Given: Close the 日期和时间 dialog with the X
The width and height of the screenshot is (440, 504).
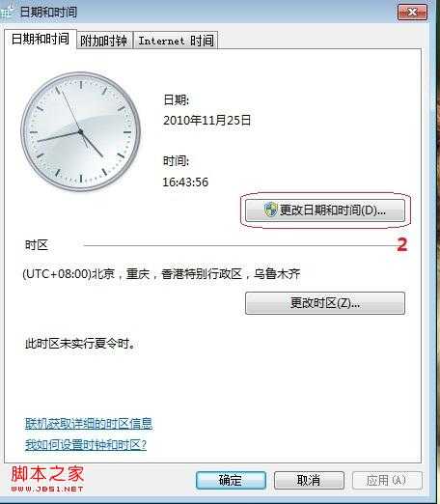Looking at the screenshot, I should tap(412, 13).
